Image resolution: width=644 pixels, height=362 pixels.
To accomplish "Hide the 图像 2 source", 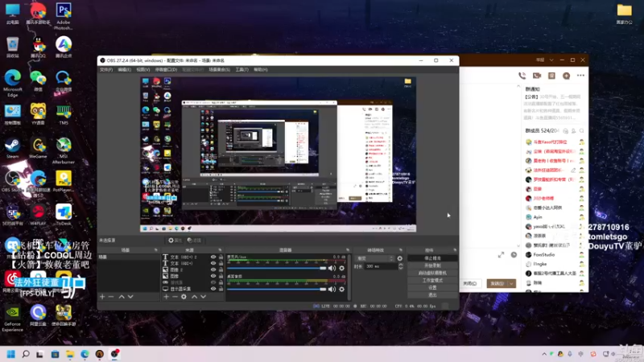I will pyautogui.click(x=213, y=269).
